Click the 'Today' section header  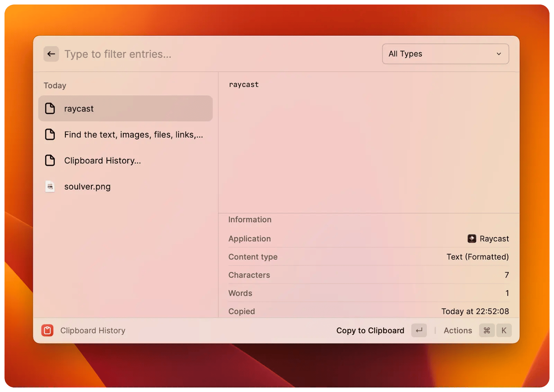coord(55,86)
